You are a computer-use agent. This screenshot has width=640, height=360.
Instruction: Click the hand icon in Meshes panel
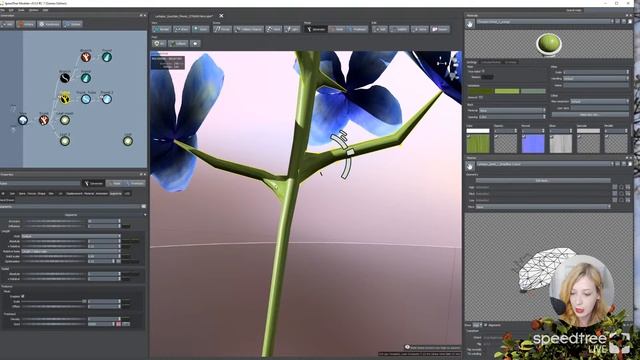(x=470, y=166)
